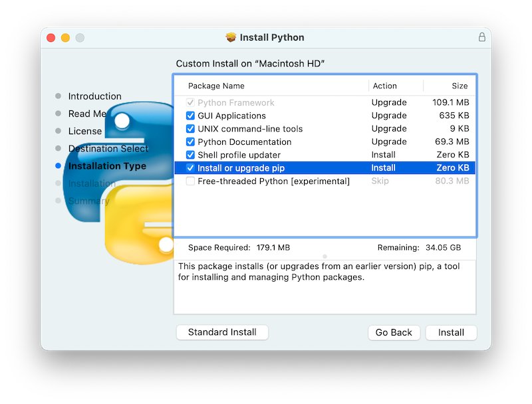The image size is (532, 404).
Task: Uncheck Install or upgrade pip checkbox
Action: (x=190, y=167)
